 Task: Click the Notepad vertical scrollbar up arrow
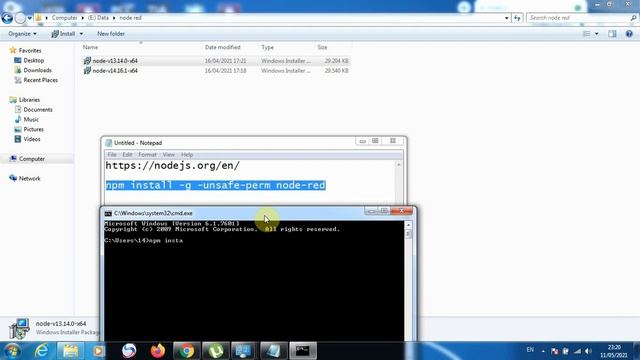399,164
